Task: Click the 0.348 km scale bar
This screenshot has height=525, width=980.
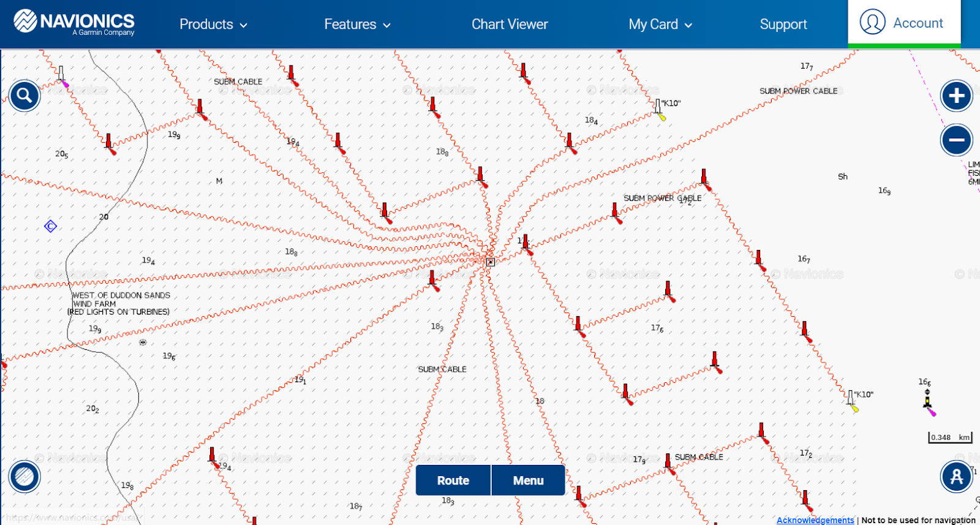Action: [x=950, y=437]
